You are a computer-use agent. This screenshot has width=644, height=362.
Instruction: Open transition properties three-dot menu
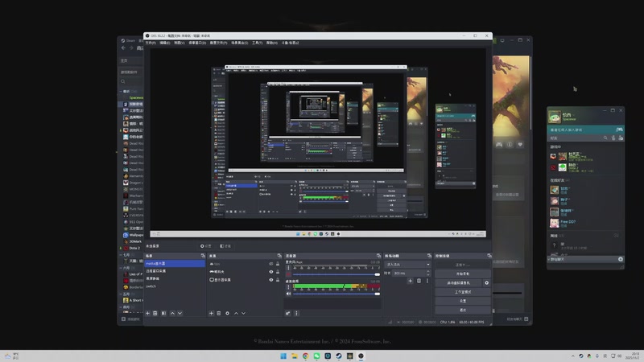click(x=427, y=281)
